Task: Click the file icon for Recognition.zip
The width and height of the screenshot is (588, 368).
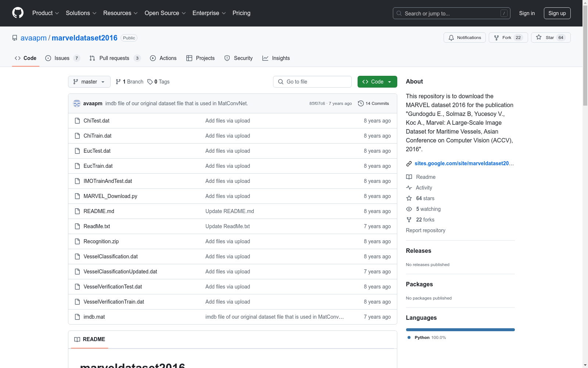Action: point(77,241)
